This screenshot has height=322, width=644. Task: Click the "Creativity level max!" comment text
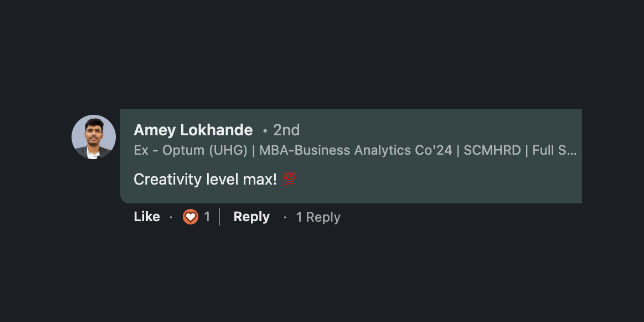[x=205, y=179]
